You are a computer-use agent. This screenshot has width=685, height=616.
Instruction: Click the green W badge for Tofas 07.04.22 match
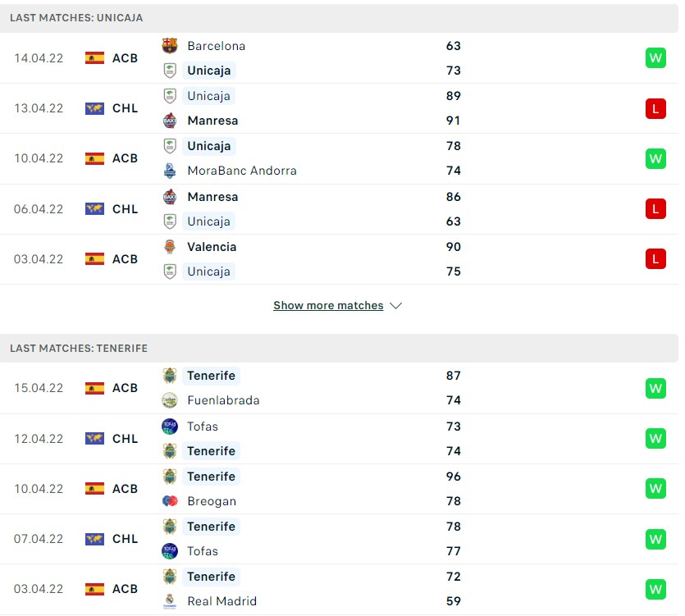click(x=655, y=539)
